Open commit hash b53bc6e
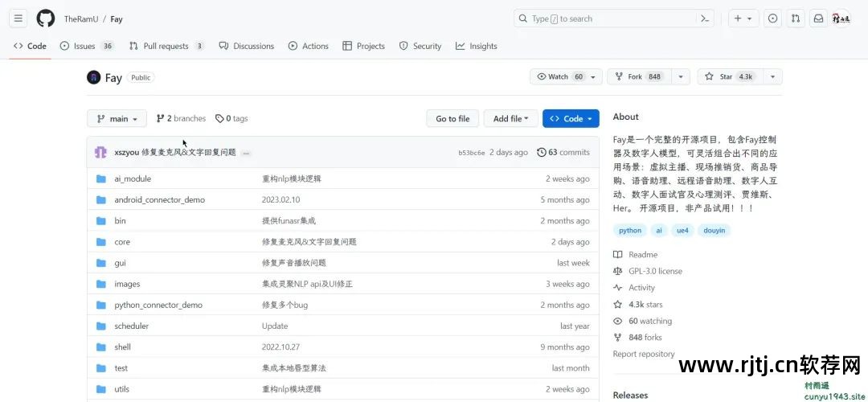This screenshot has width=868, height=402. (x=472, y=153)
